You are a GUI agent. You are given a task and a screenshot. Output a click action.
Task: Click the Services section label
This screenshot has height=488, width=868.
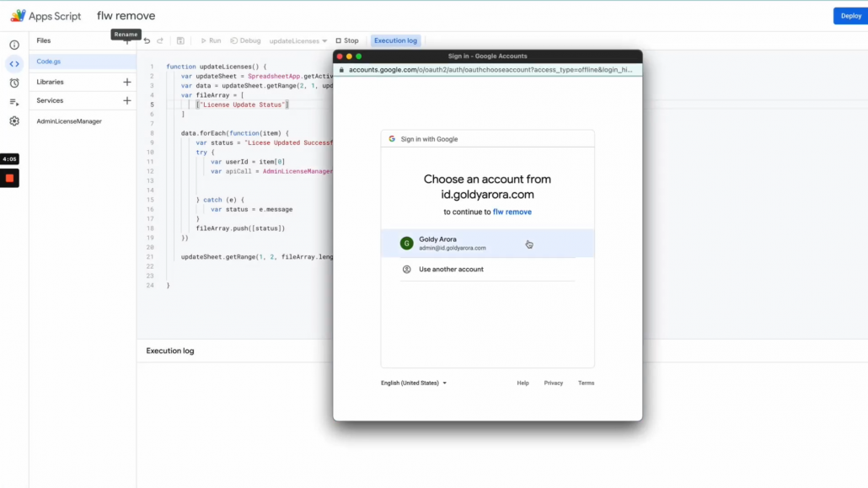(x=50, y=101)
